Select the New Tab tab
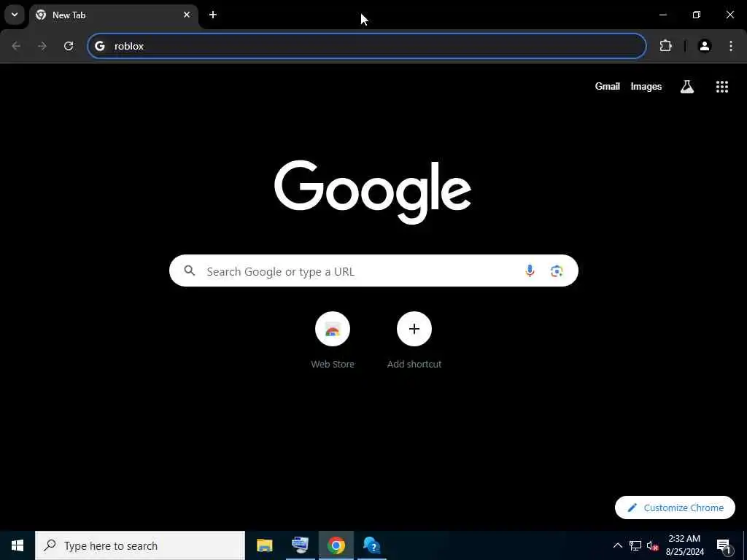The width and height of the screenshot is (747, 560). pyautogui.click(x=115, y=15)
